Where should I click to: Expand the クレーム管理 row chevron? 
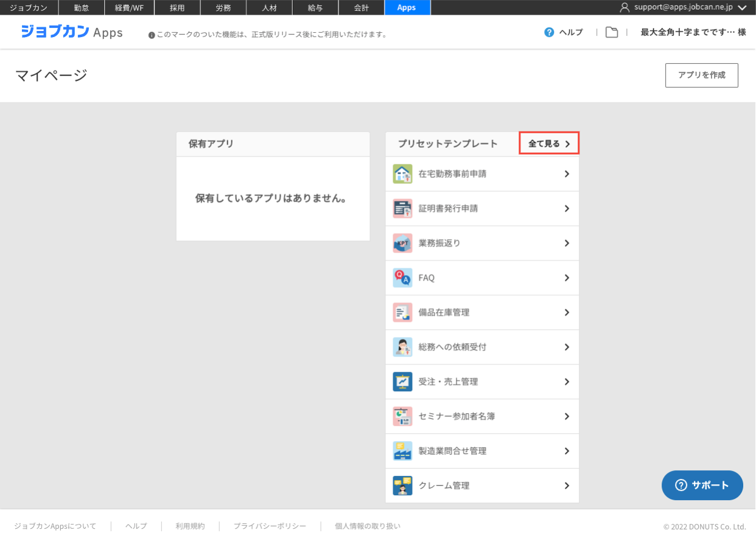tap(567, 486)
